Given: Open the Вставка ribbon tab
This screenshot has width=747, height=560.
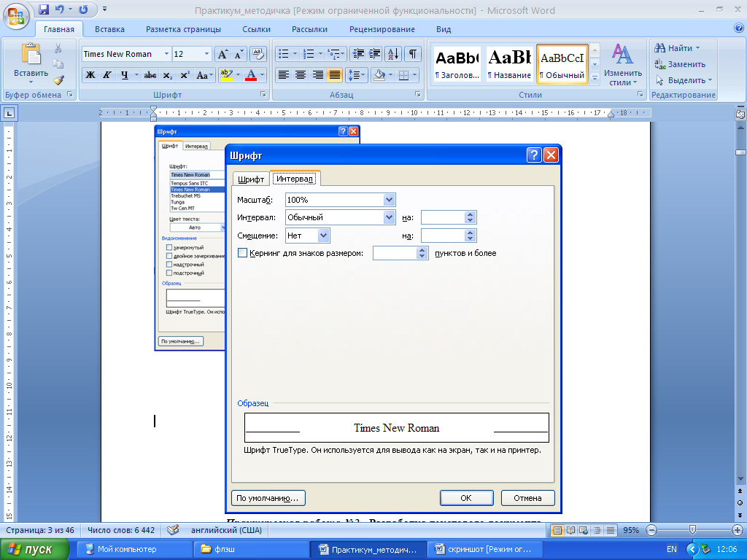Looking at the screenshot, I should [x=109, y=29].
